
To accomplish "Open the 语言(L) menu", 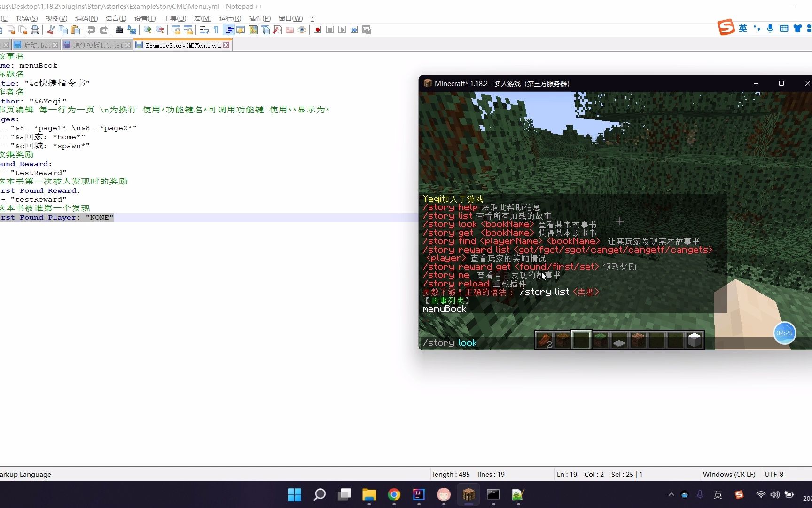I will (x=116, y=18).
